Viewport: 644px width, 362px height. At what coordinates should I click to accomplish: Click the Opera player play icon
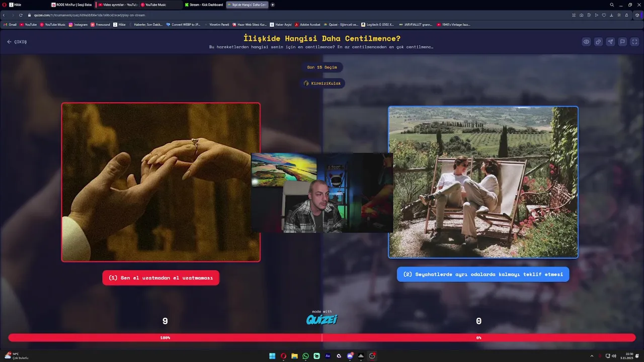point(596,15)
